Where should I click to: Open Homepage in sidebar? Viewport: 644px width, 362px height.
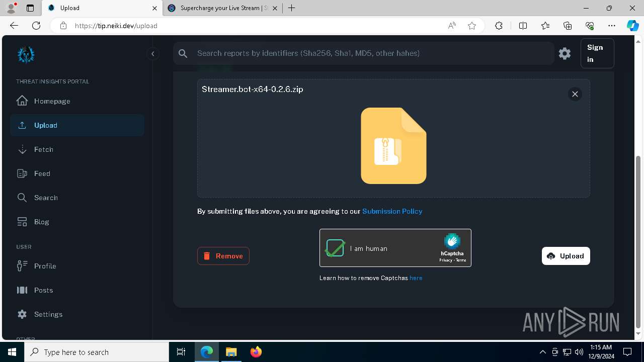pos(77,101)
